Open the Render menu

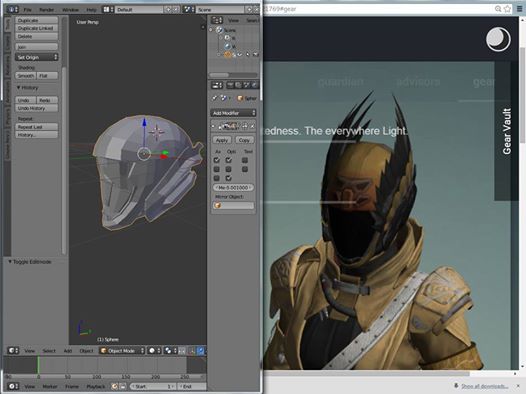pos(46,10)
